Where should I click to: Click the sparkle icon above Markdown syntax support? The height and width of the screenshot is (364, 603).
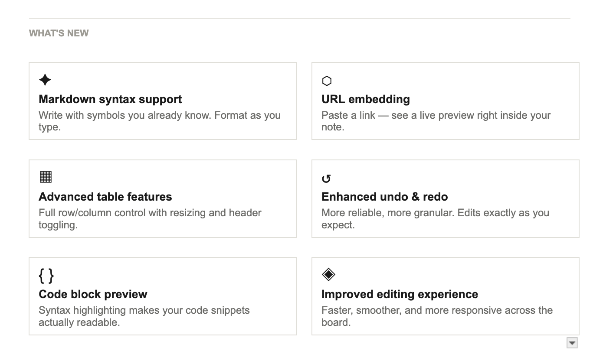45,80
